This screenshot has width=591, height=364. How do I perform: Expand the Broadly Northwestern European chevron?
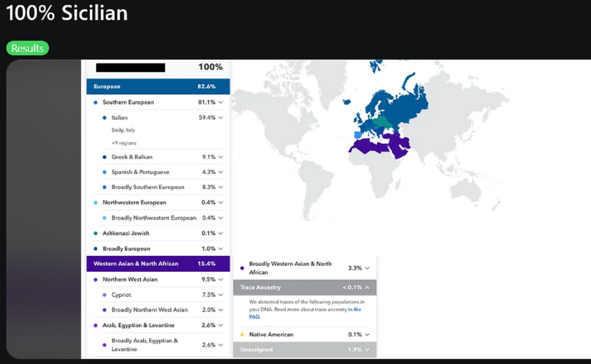(221, 218)
